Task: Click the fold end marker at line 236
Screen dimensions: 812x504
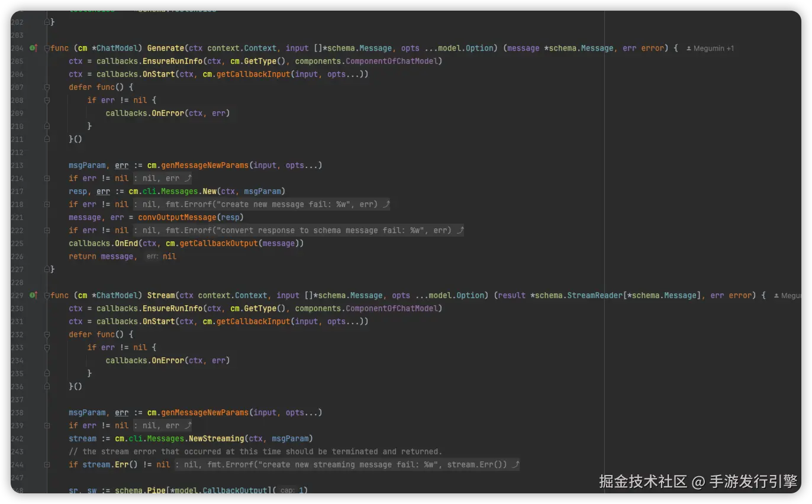Action: tap(47, 386)
